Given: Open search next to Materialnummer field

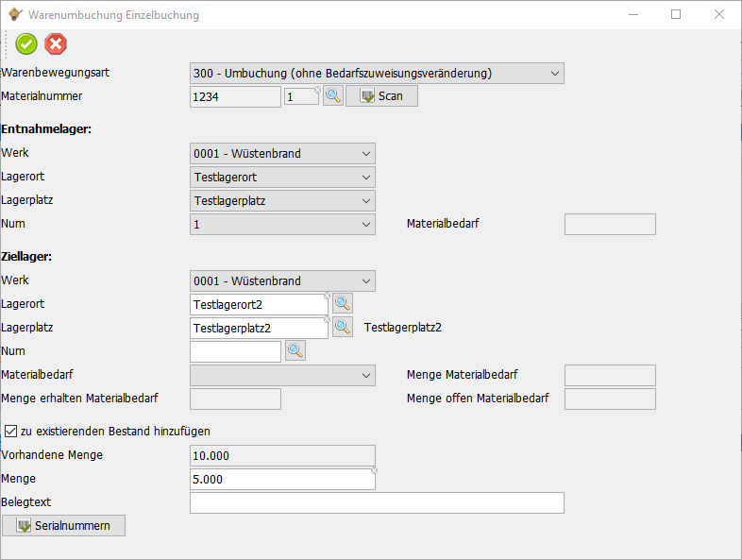Looking at the screenshot, I should click(x=333, y=96).
